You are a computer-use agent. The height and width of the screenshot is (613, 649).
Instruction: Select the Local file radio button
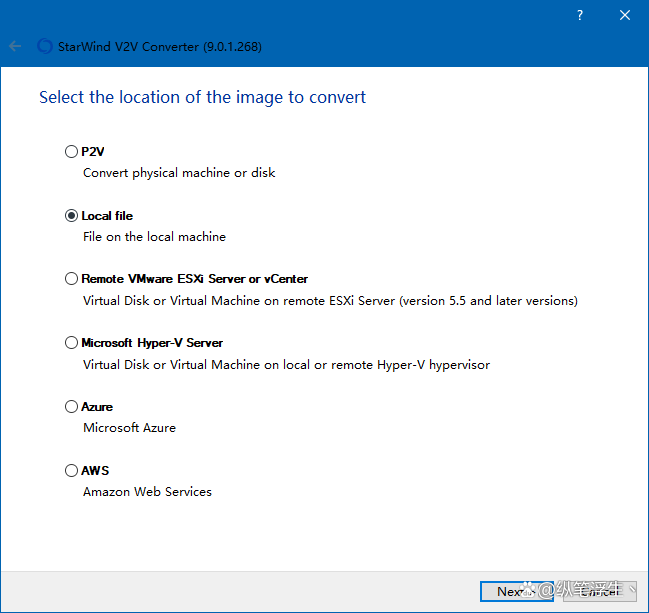coord(71,216)
